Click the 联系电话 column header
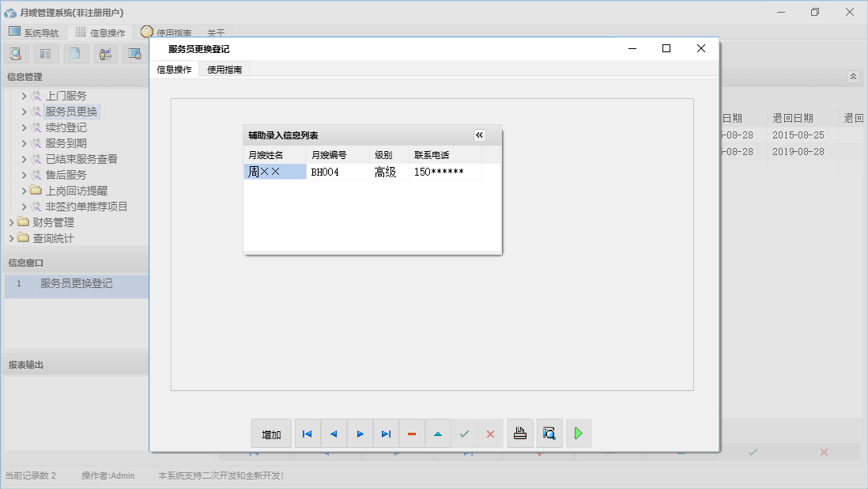This screenshot has width=868, height=489. tap(446, 155)
